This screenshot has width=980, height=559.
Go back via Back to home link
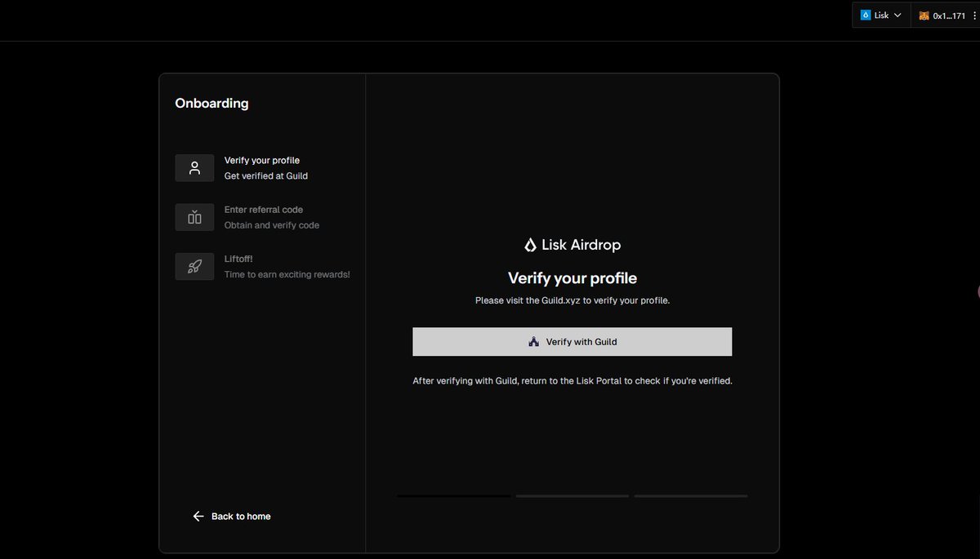click(x=231, y=517)
